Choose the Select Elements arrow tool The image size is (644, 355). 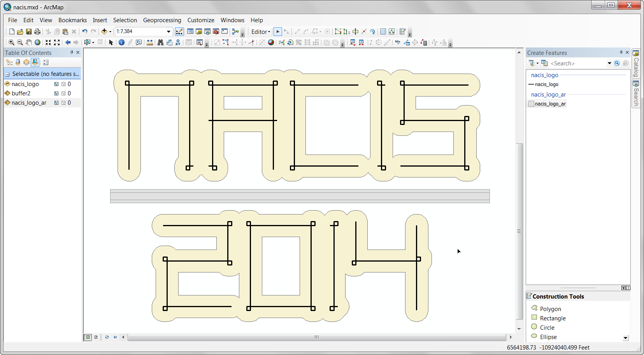tap(111, 42)
